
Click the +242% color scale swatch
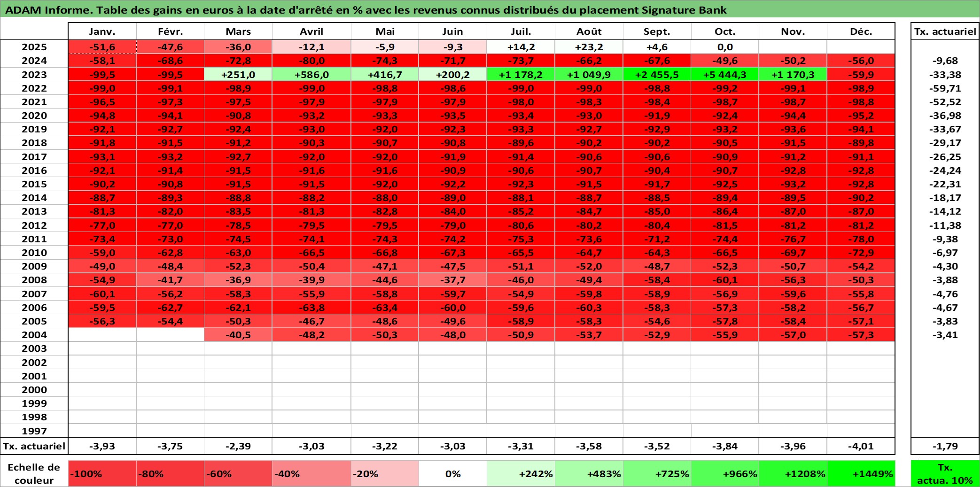(x=521, y=473)
